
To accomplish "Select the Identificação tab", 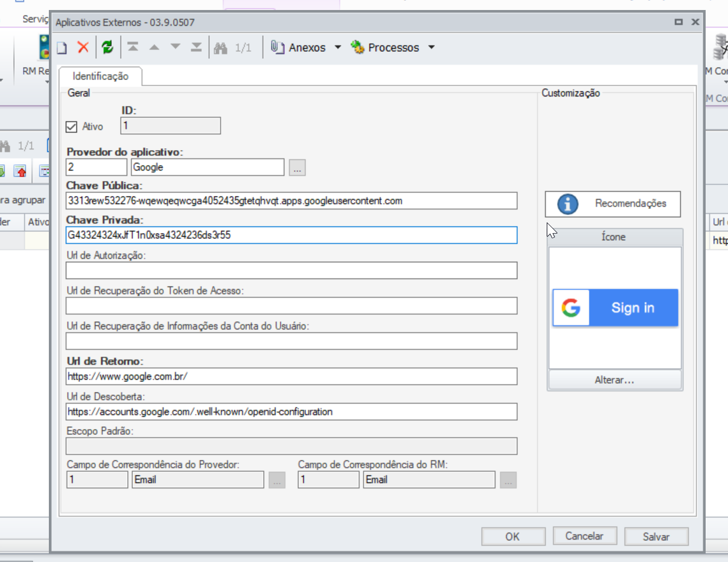I will point(100,76).
